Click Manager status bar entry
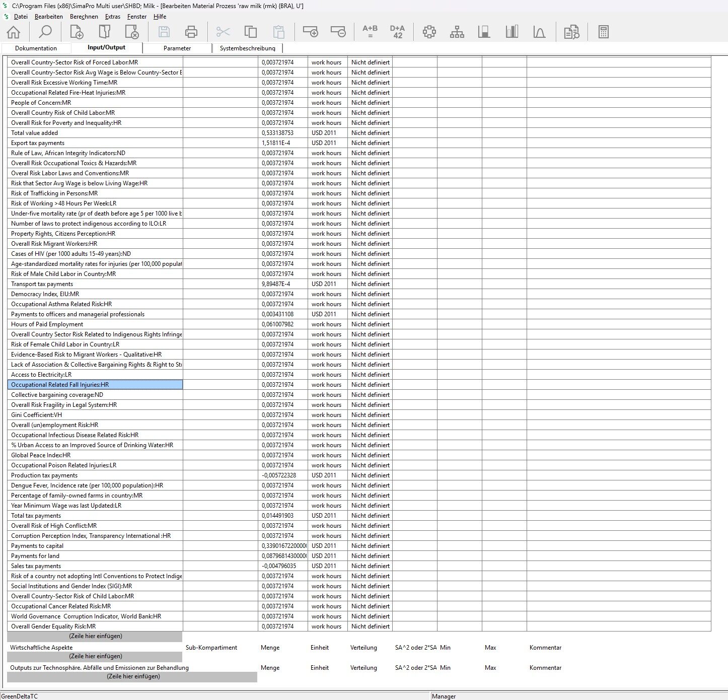This screenshot has height=700, width=728. 444,696
